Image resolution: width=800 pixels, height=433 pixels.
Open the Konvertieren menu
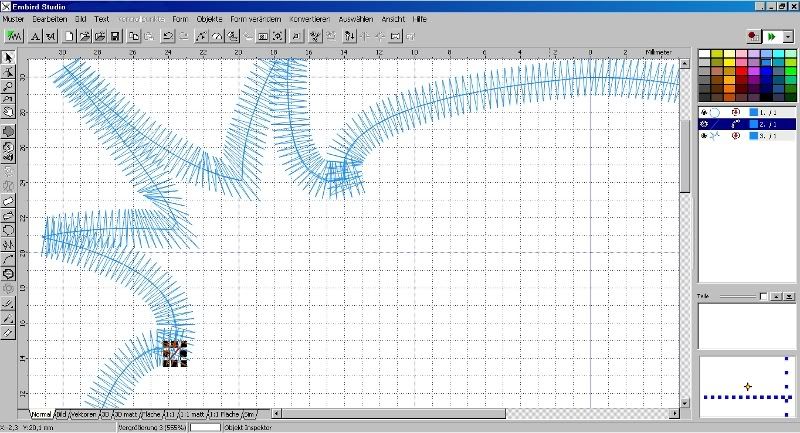pos(310,19)
